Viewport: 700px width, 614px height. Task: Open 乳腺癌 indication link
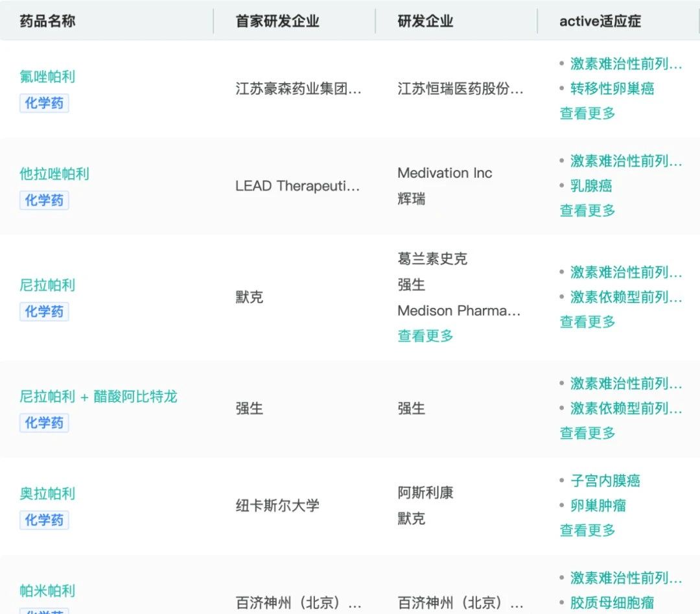tap(592, 185)
